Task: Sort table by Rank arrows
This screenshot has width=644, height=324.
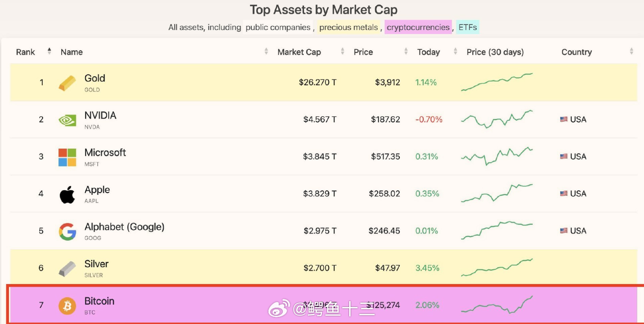Action: tap(49, 51)
